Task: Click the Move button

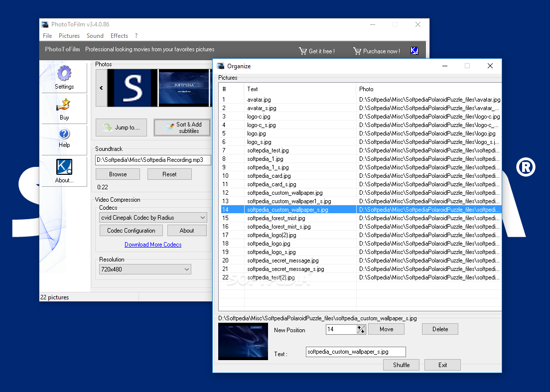Action: point(386,329)
